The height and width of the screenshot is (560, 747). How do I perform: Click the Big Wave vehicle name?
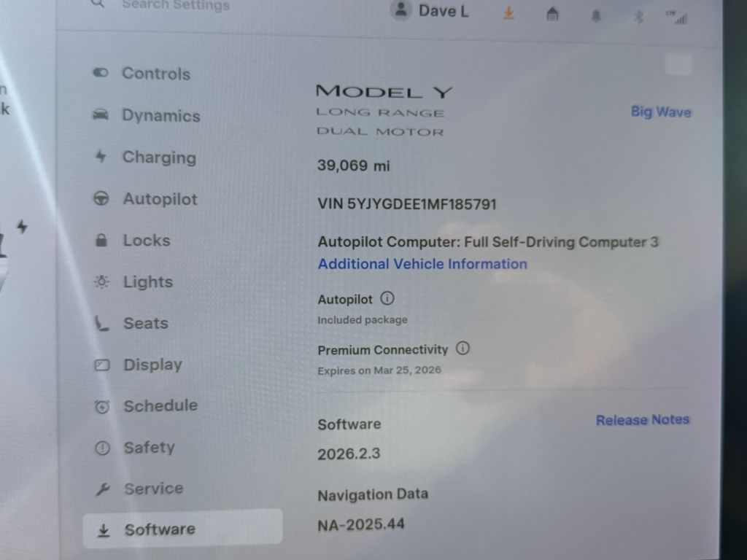point(660,112)
